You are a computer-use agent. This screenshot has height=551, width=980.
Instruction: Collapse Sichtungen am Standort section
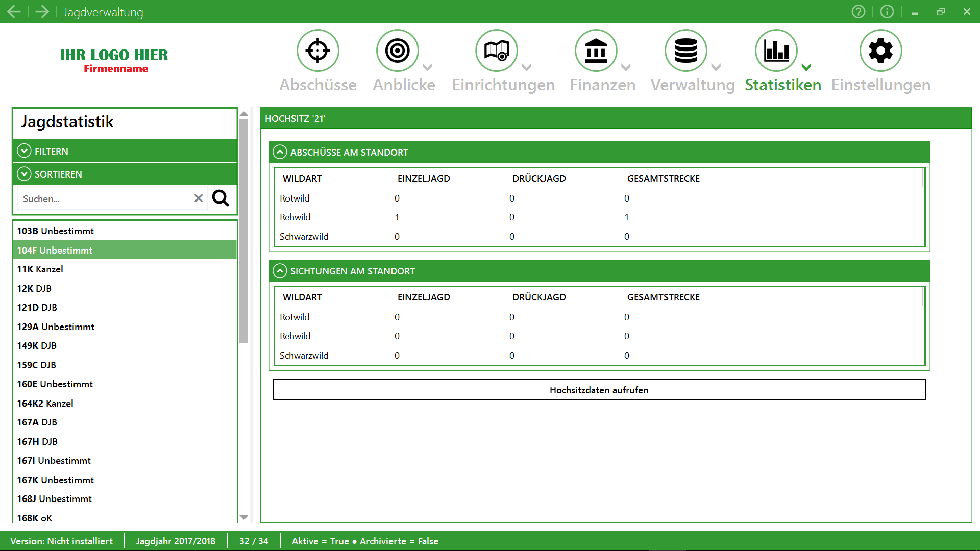click(280, 271)
